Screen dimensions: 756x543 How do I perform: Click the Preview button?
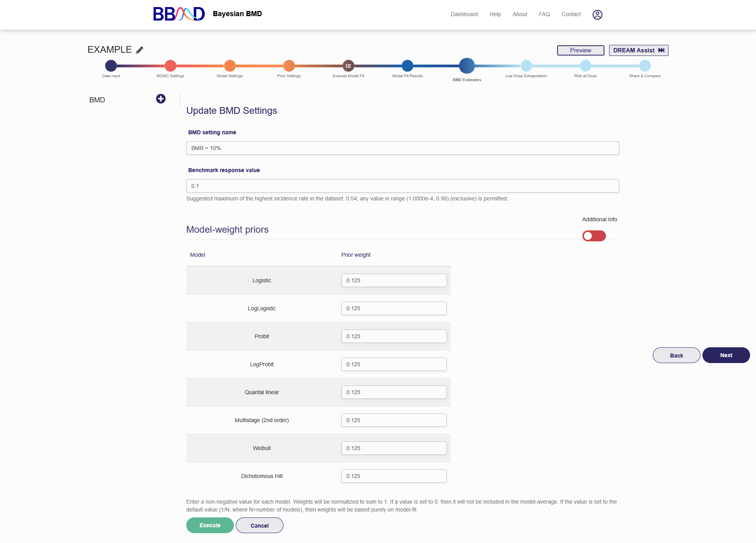click(580, 50)
